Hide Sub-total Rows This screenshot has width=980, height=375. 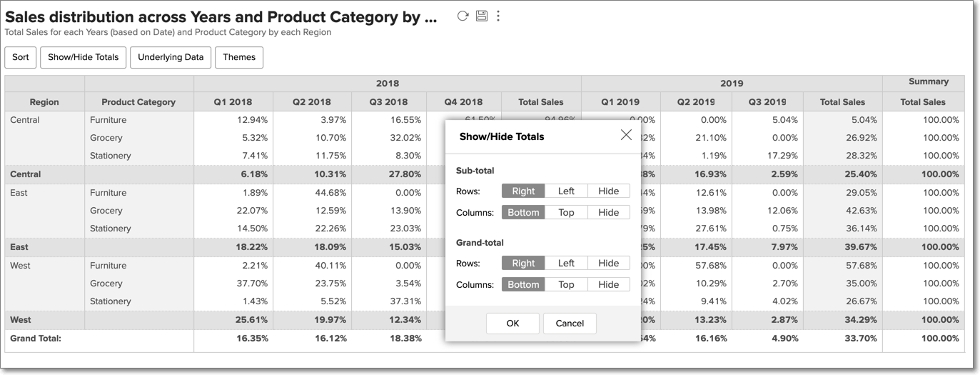(608, 191)
